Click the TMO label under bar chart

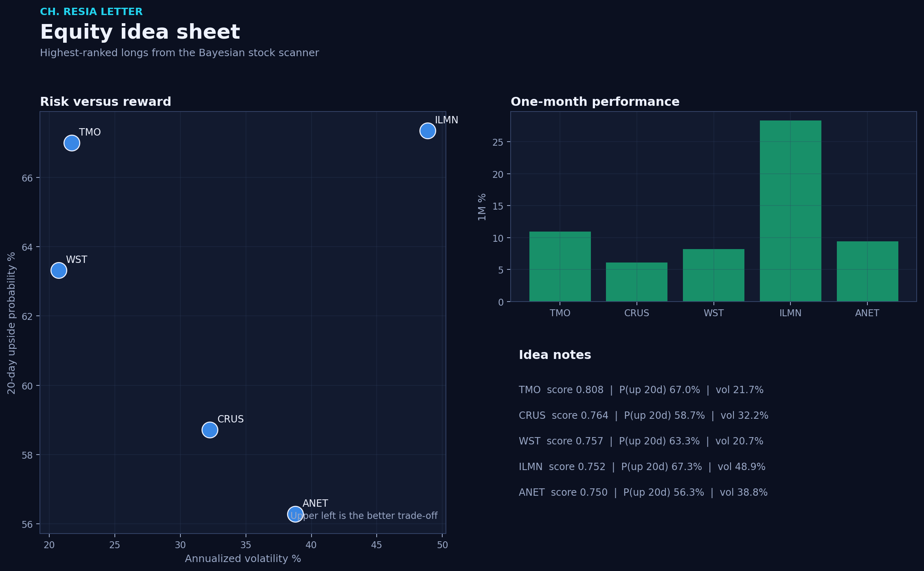pos(560,313)
